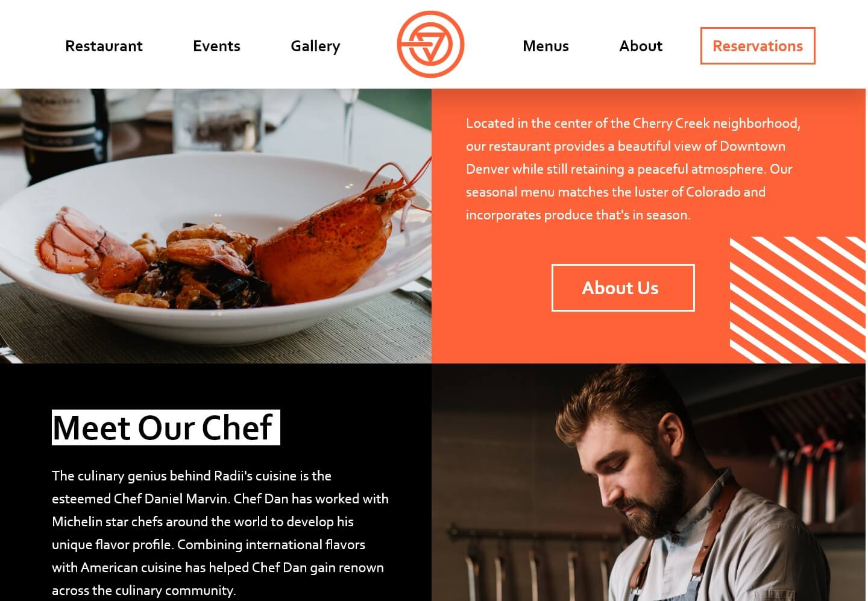868x601 pixels.
Task: Click the diagonal white striped decoration
Action: coord(797,300)
